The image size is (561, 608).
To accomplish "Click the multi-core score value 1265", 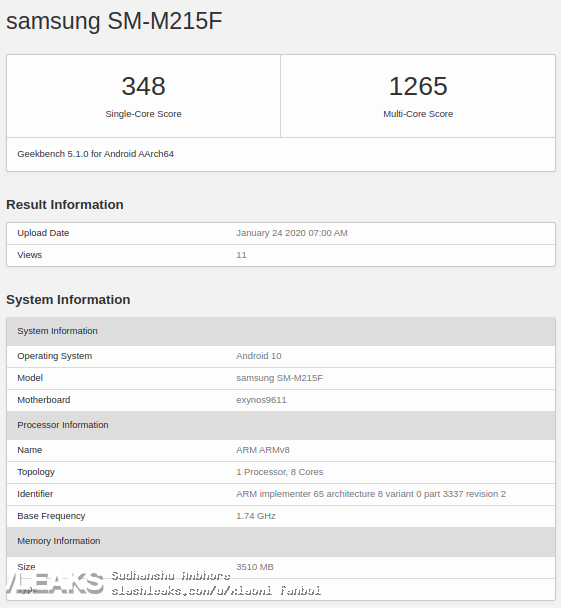I will [x=418, y=86].
